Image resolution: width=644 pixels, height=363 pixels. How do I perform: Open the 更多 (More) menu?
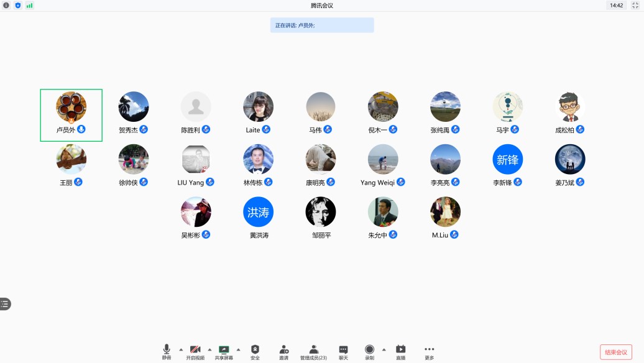pos(430,350)
